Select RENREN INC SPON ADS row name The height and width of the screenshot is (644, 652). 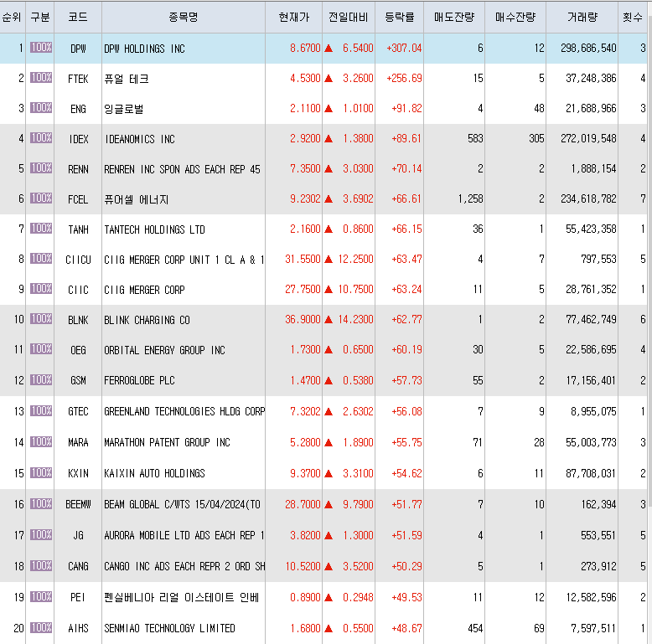pyautogui.click(x=182, y=169)
